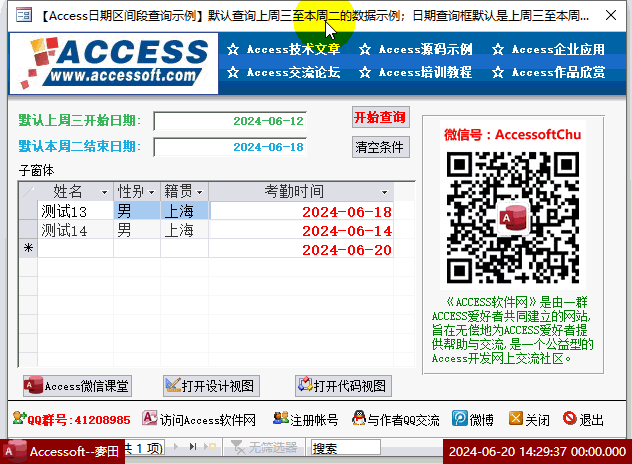Click the 关闭 button
The height and width of the screenshot is (464, 632).
[x=529, y=419]
